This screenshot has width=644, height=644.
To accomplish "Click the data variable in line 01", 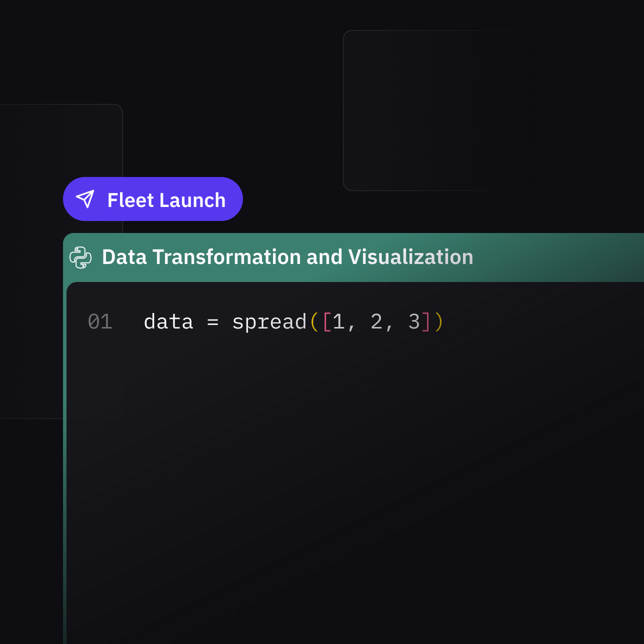I will pyautogui.click(x=168, y=321).
